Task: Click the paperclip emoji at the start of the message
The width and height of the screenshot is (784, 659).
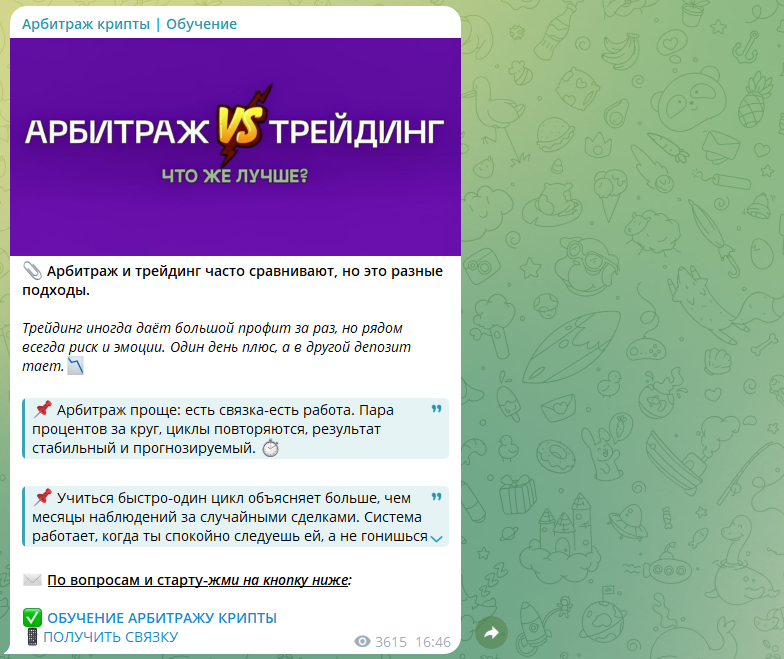Action: [x=32, y=271]
